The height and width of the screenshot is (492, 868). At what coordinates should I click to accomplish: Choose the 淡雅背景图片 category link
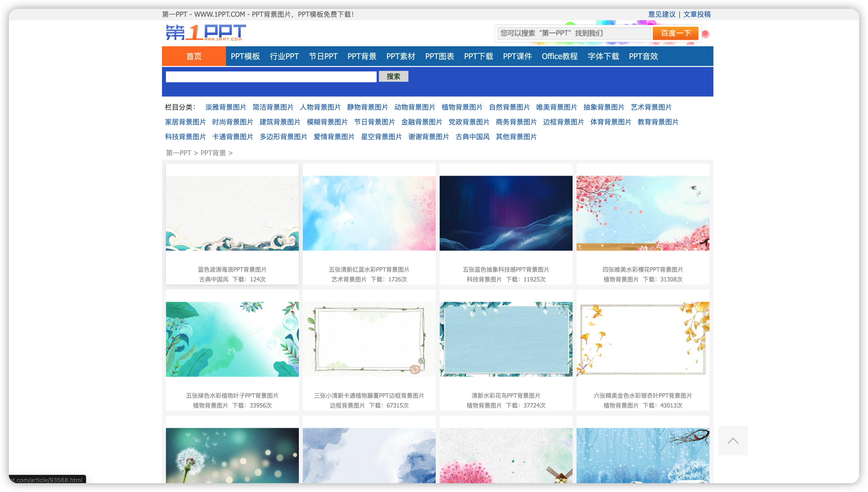tap(225, 107)
